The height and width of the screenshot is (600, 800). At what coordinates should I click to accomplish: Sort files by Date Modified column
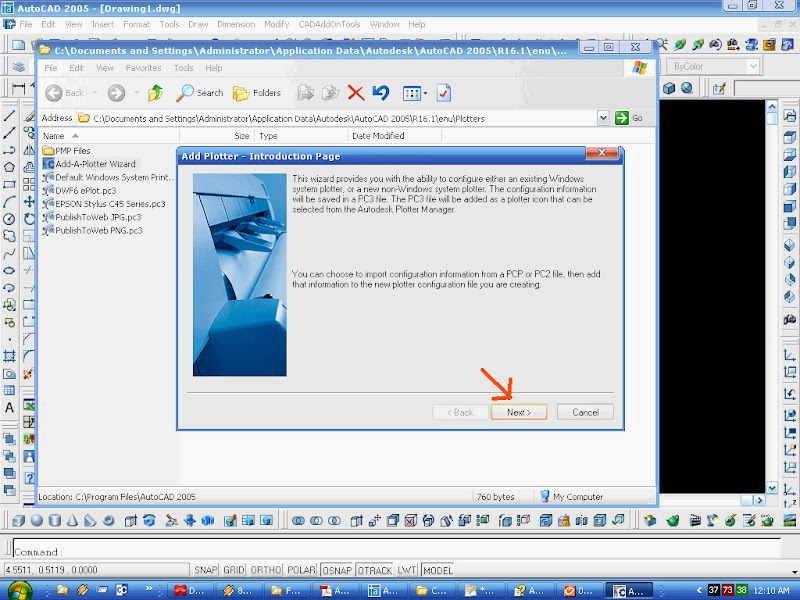click(x=394, y=136)
